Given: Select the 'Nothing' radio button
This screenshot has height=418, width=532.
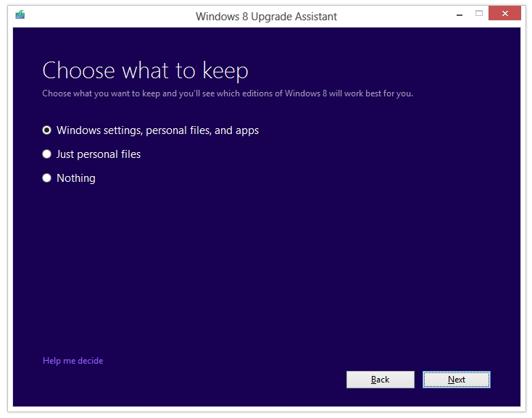Looking at the screenshot, I should click(x=47, y=178).
